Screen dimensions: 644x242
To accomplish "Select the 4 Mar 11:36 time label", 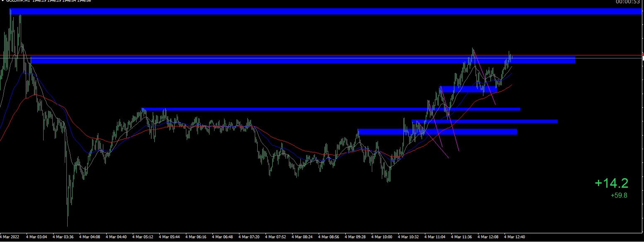I will pos(461,237).
